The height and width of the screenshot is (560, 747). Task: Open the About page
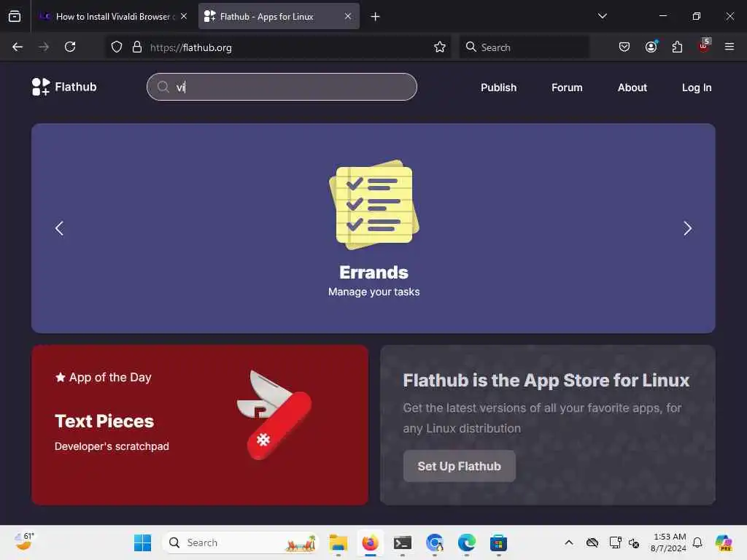tap(632, 87)
